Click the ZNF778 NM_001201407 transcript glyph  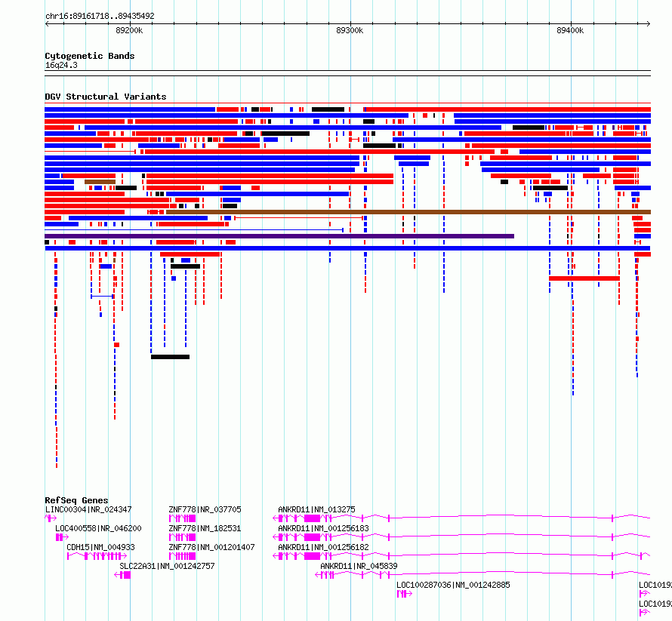pos(183,556)
